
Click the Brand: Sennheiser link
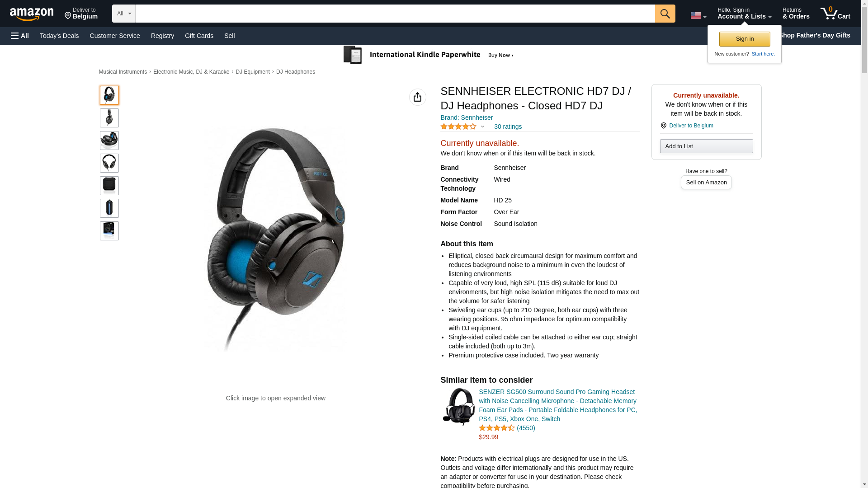467,117
